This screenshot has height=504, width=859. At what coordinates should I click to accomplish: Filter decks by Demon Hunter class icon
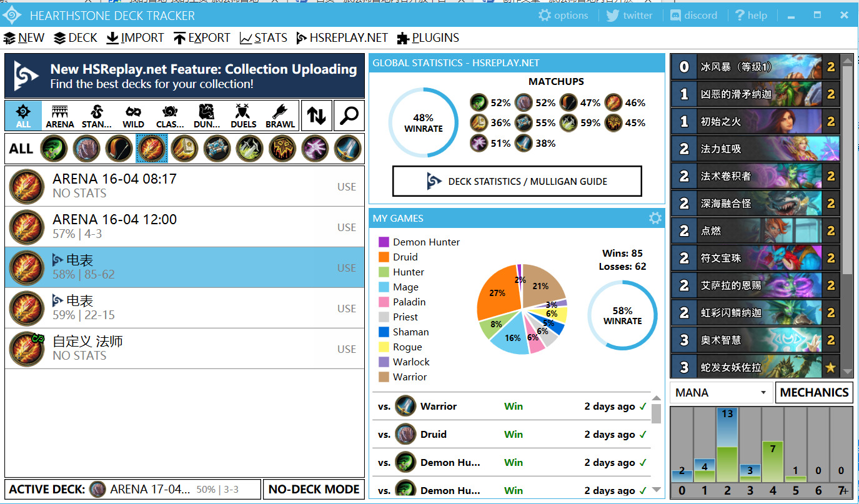54,149
